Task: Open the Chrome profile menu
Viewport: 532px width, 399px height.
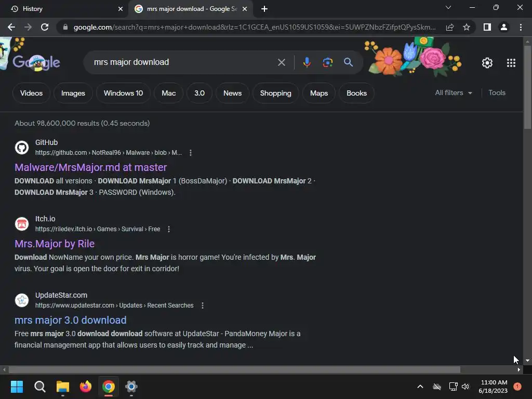Action: coord(504,27)
